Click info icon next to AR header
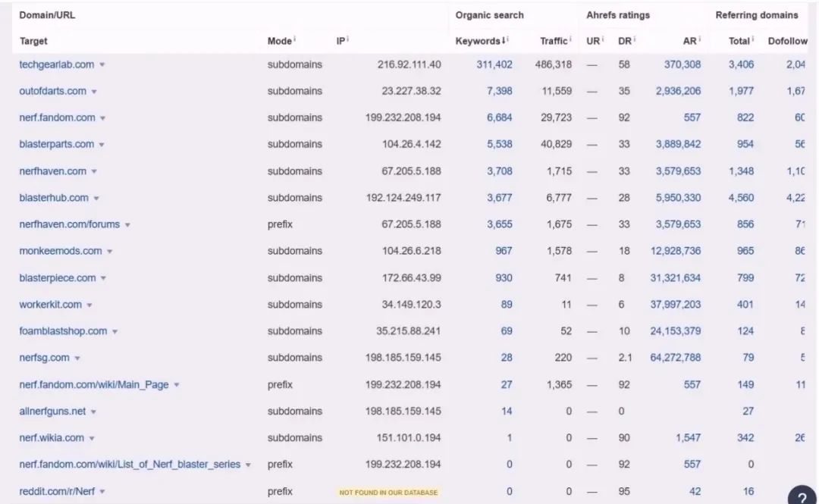This screenshot has height=504, width=819. 699,40
